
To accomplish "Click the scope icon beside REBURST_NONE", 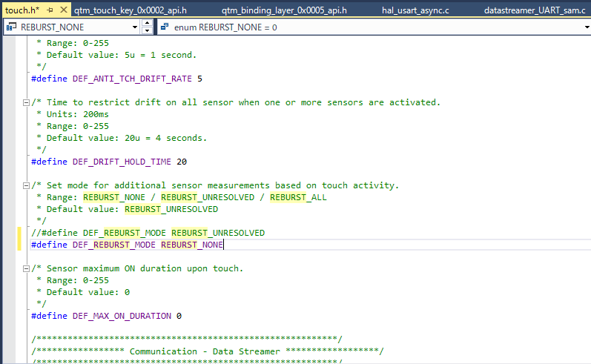I will pyautogui.click(x=11, y=27).
